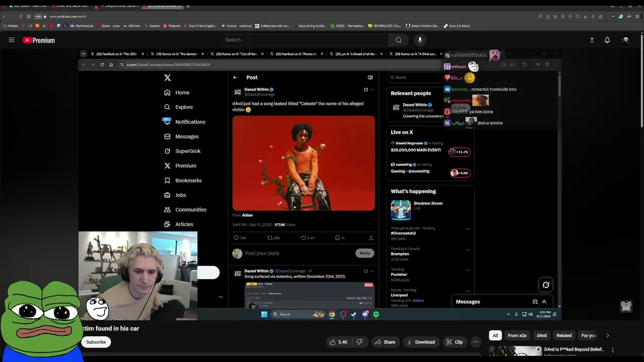The height and width of the screenshot is (362, 644).
Task: Open Messages in the X sidebar
Action: click(x=181, y=136)
